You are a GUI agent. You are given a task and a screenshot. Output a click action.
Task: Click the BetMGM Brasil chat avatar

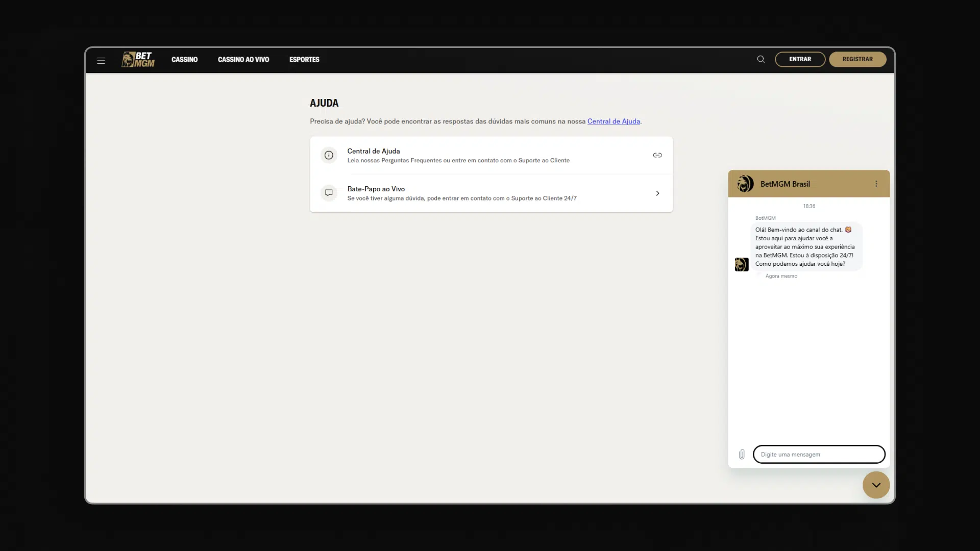pyautogui.click(x=745, y=184)
